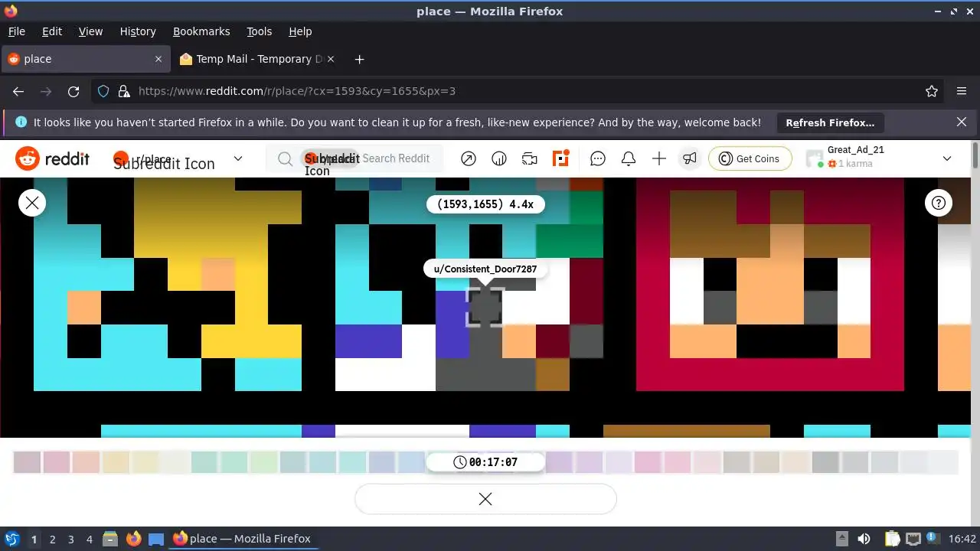Image resolution: width=980 pixels, height=551 pixels.
Task: Launch Firefox from the taskbar quick launcher
Action: [133, 539]
